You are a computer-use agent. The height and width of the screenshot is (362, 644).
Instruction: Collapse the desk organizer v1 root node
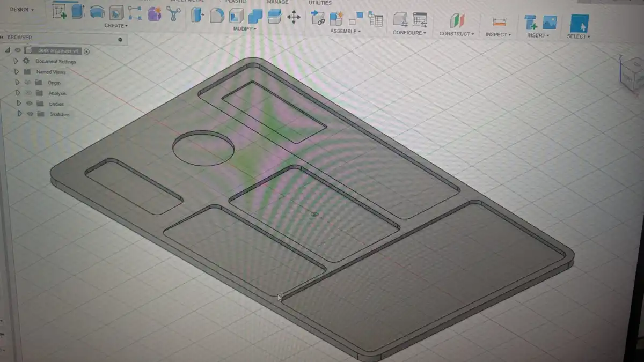[8, 50]
